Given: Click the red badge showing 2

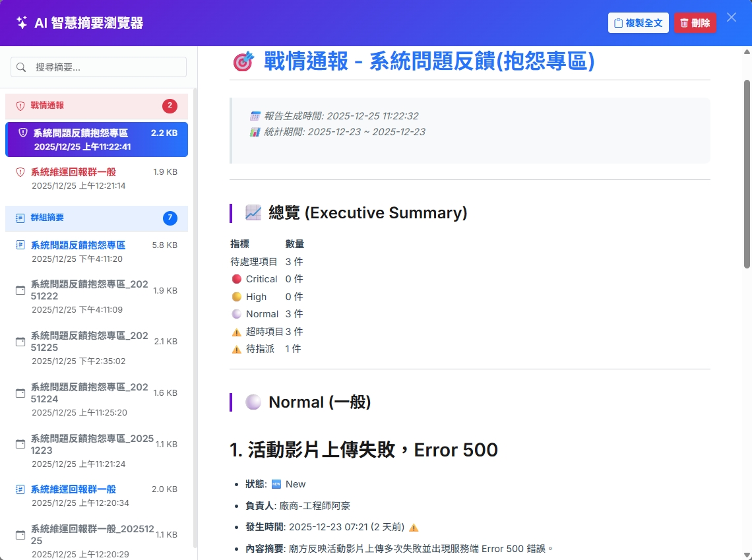Looking at the screenshot, I should tap(171, 105).
